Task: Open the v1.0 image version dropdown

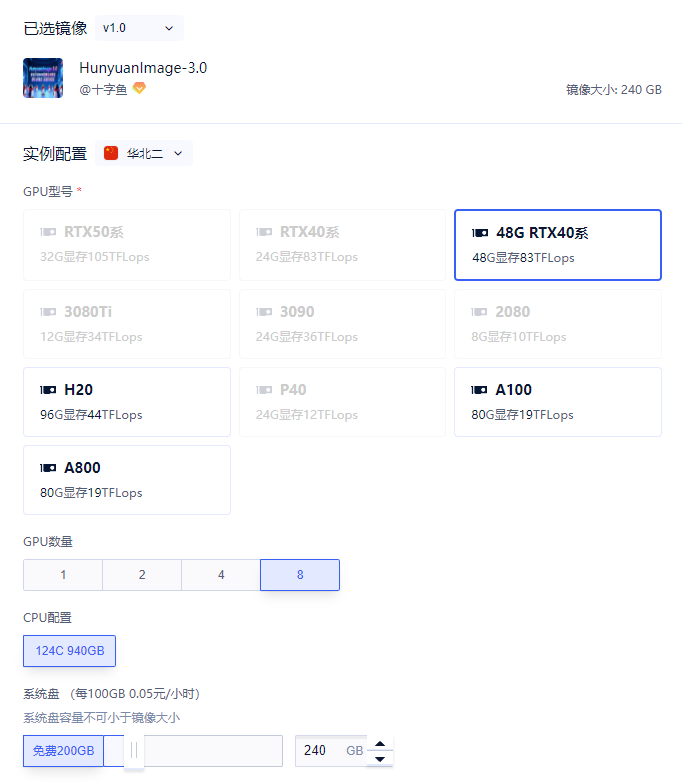Action: pos(139,28)
